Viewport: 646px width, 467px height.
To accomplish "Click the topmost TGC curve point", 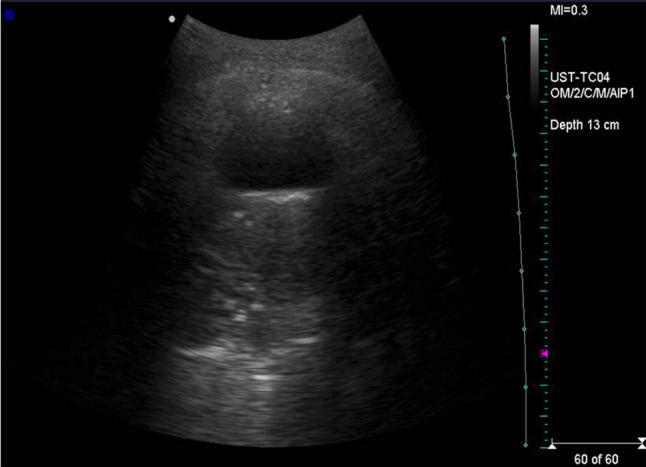I will click(x=503, y=39).
